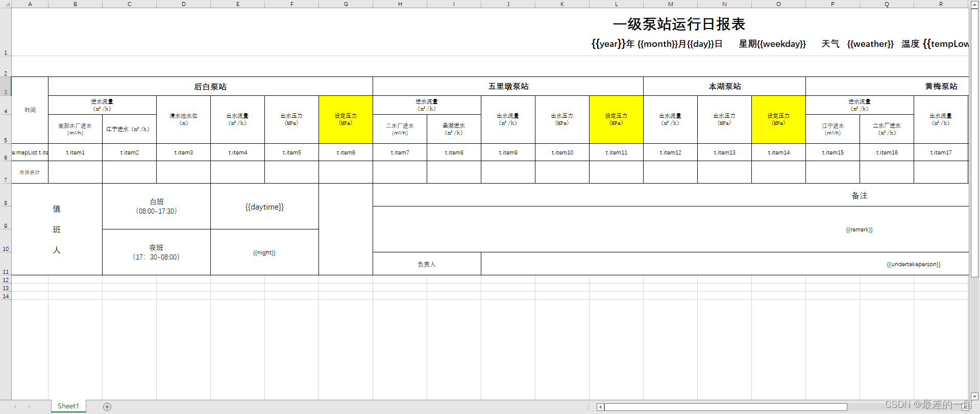Viewport: 980px width, 414px height.
Task: Add a new sheet with plus button
Action: [x=107, y=406]
